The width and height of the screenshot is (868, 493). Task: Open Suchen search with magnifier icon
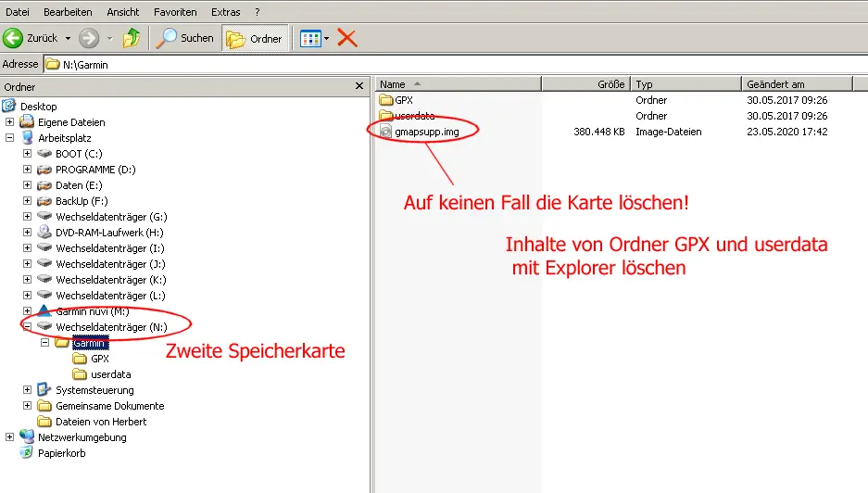pos(184,38)
